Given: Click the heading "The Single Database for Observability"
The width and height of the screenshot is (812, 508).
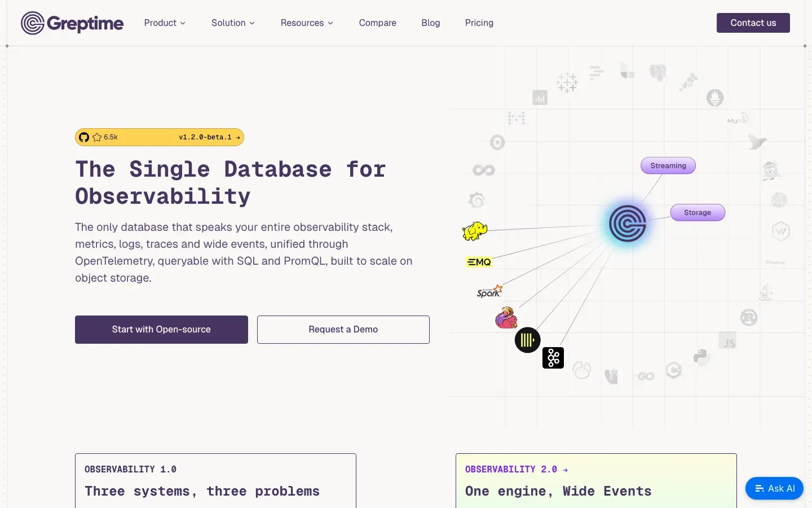Looking at the screenshot, I should tap(231, 183).
